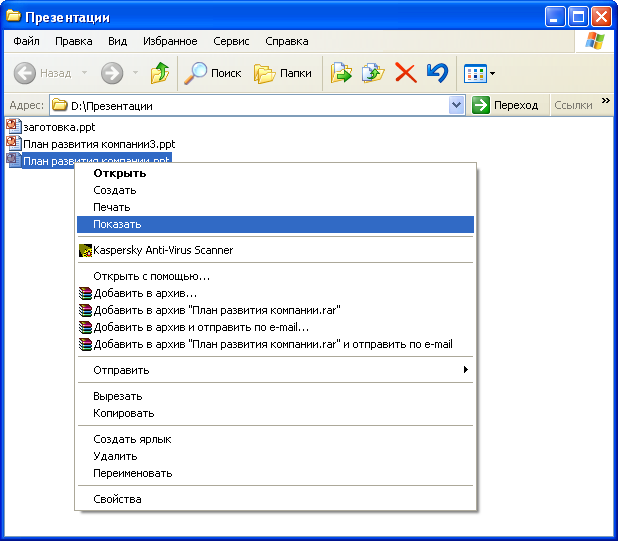Open the Back history dropdown arrow
This screenshot has height=541, width=618.
click(84, 73)
